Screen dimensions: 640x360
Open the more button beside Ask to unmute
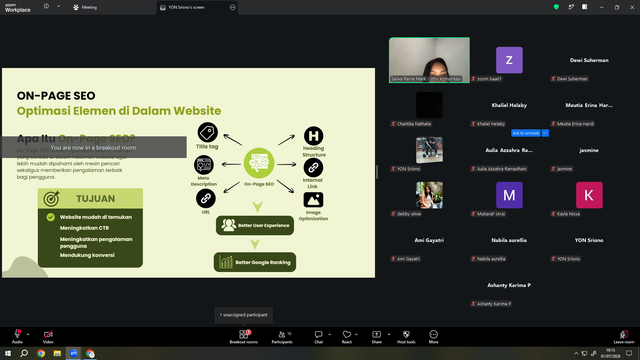[x=545, y=133]
